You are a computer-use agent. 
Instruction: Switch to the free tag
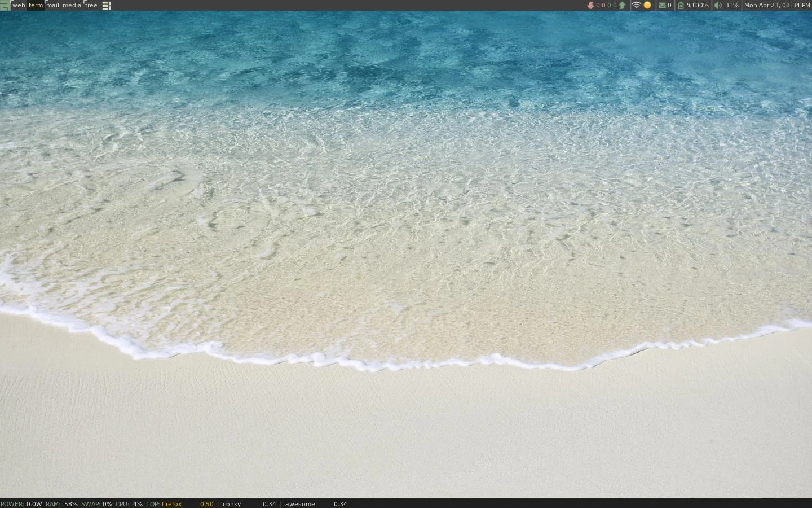coord(91,6)
